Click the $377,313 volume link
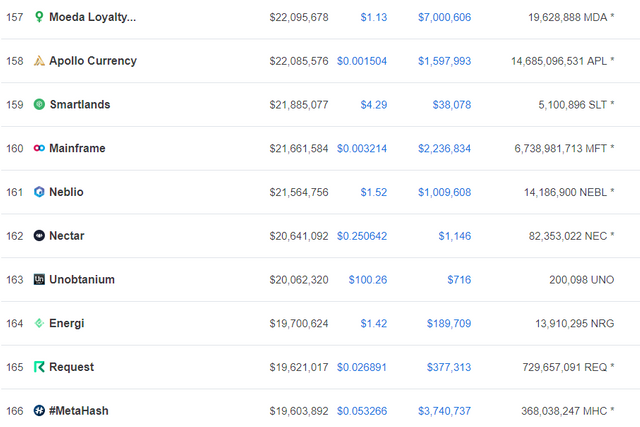Viewport: 640px width, 427px height. tap(449, 367)
